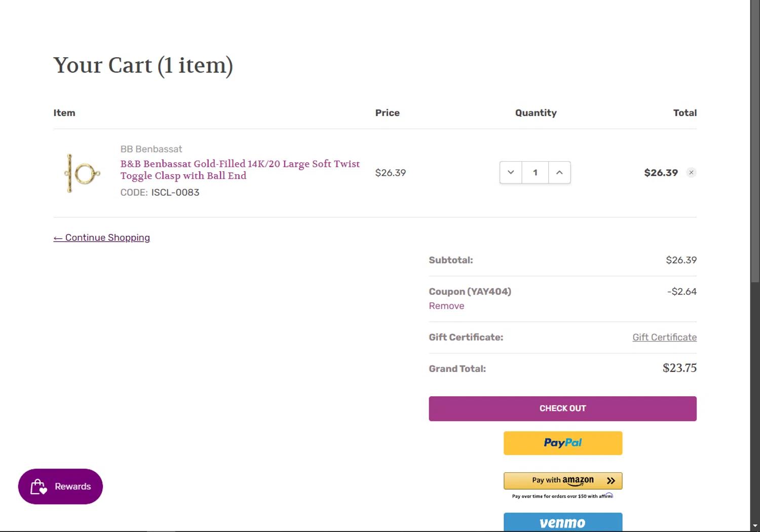Increase quantity with up chevron
This screenshot has height=532, width=760.
(559, 173)
